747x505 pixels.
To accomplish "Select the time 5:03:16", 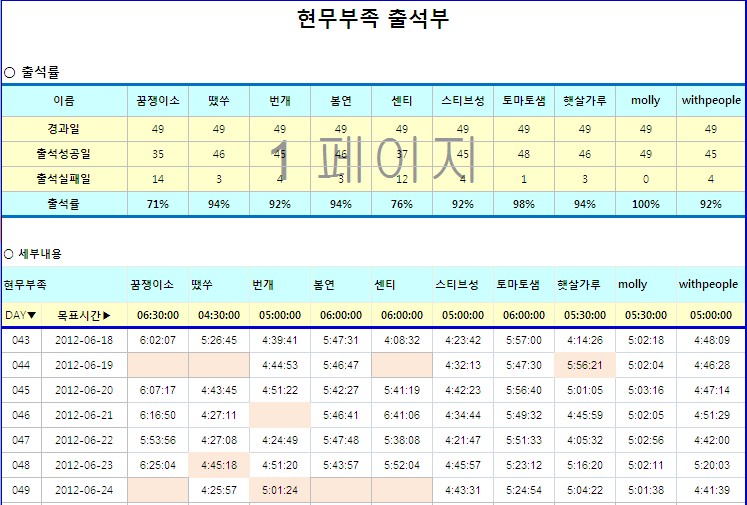I will click(x=646, y=390).
